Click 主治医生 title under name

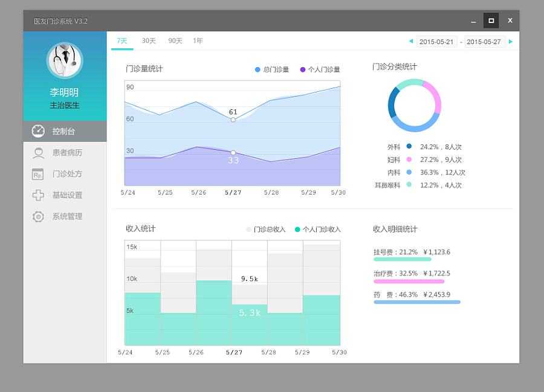[x=65, y=105]
